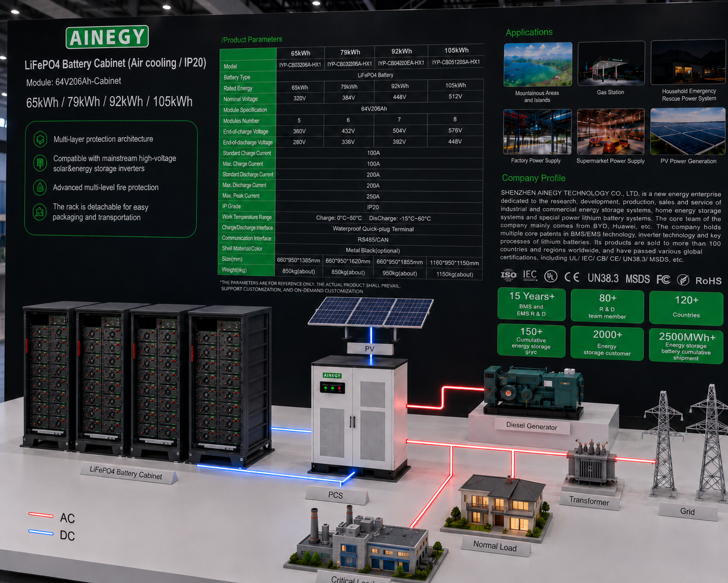Click the small AINEGY badge on the PCS cabinet
The image size is (728, 583).
tap(332, 375)
